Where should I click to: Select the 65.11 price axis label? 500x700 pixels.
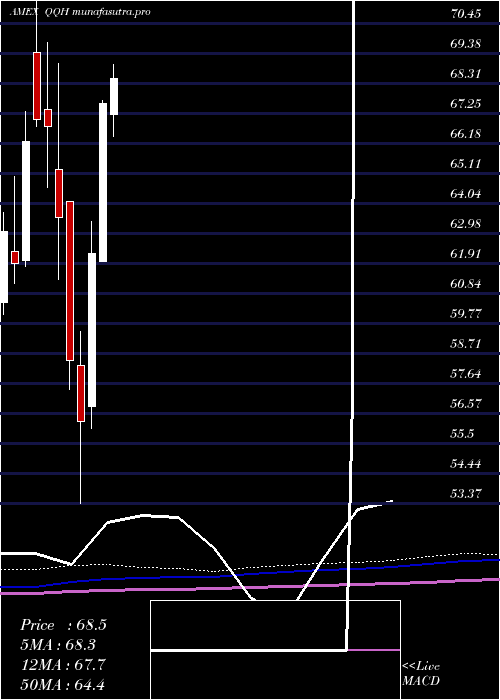pyautogui.click(x=466, y=163)
